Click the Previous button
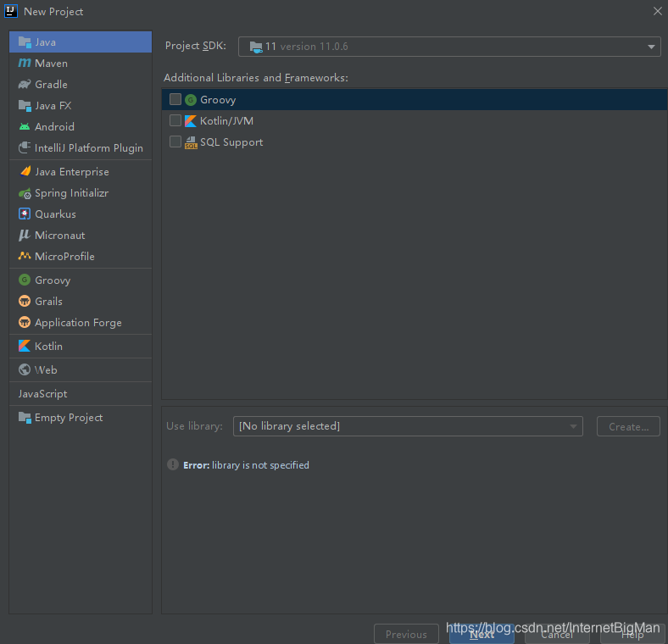The height and width of the screenshot is (644, 668). [x=406, y=634]
